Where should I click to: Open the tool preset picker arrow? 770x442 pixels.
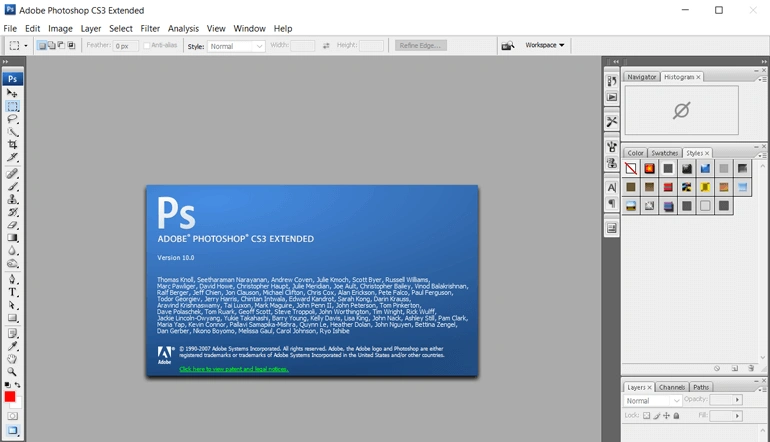tap(26, 46)
